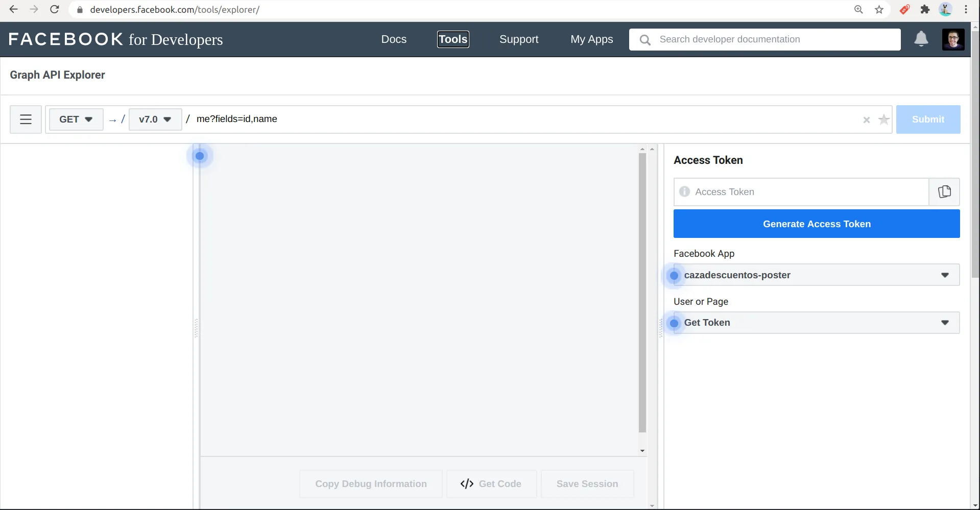980x510 pixels.
Task: Open the Docs menu
Action: [394, 39]
